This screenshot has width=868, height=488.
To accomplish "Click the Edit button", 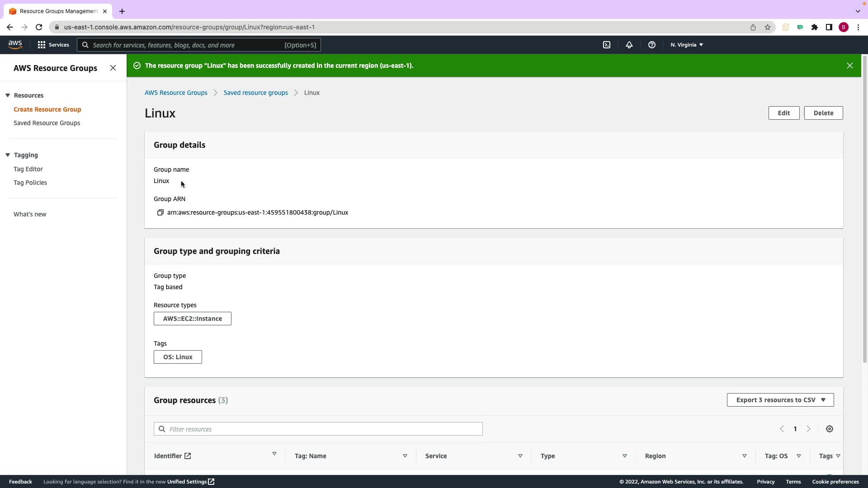I will (783, 113).
